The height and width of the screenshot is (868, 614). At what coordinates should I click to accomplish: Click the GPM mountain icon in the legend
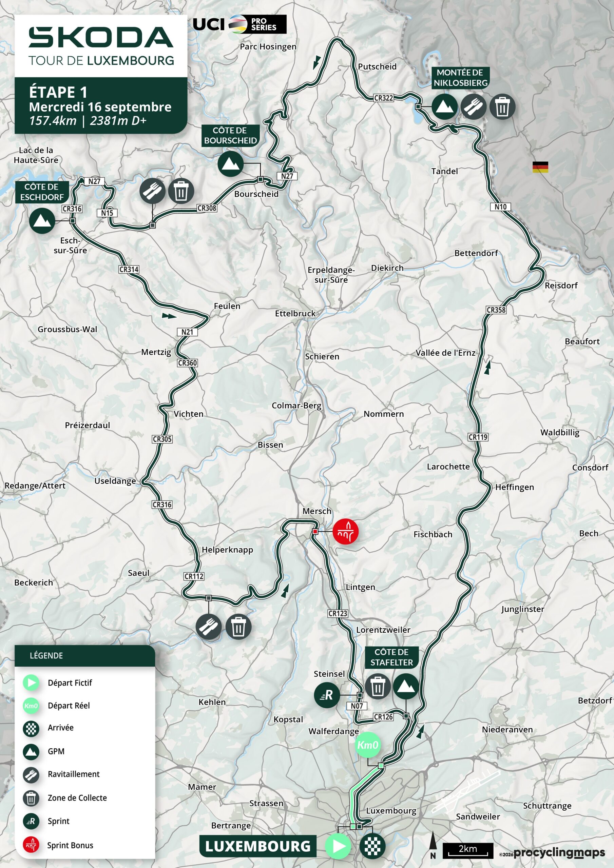pos(31,752)
